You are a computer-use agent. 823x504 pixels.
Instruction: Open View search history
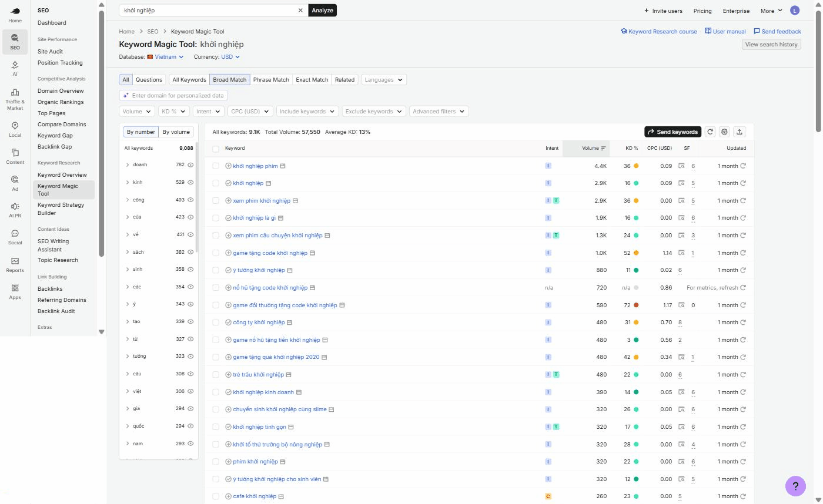coord(771,45)
